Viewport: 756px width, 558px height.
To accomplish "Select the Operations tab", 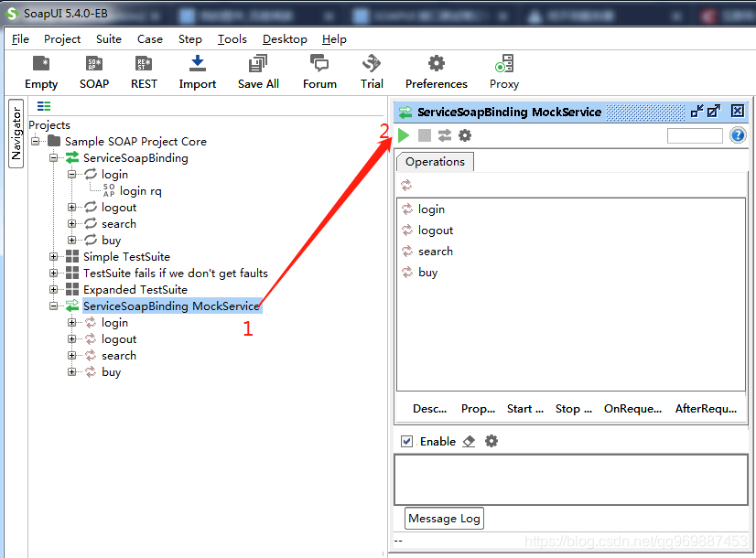I will click(435, 161).
